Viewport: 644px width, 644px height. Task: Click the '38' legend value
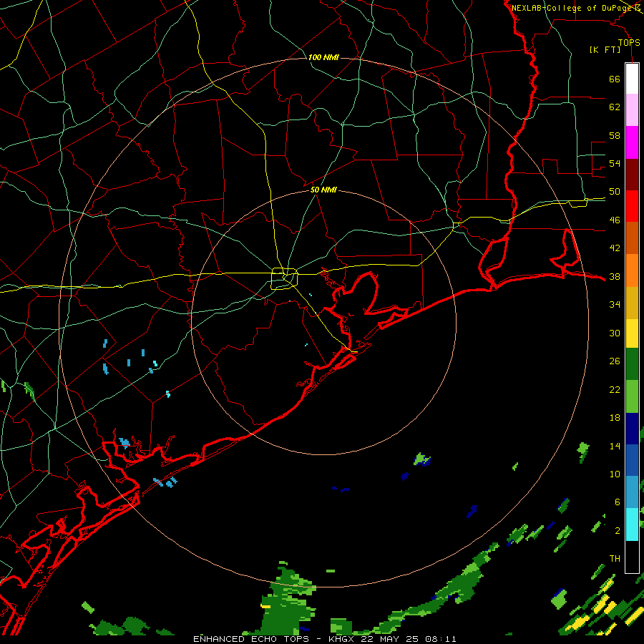[615, 276]
